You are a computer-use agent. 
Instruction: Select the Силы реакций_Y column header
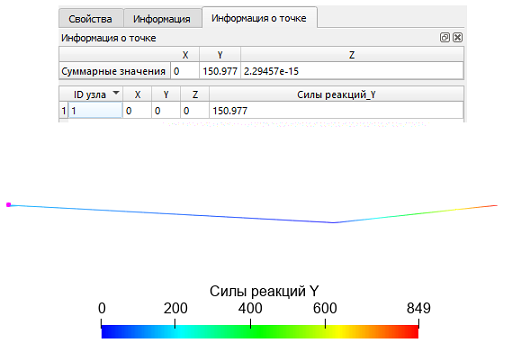tap(336, 94)
